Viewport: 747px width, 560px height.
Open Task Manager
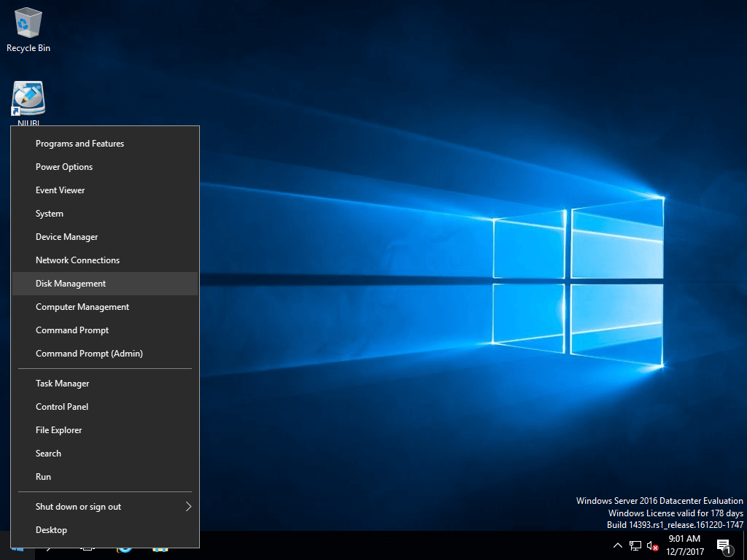[x=105, y=384]
